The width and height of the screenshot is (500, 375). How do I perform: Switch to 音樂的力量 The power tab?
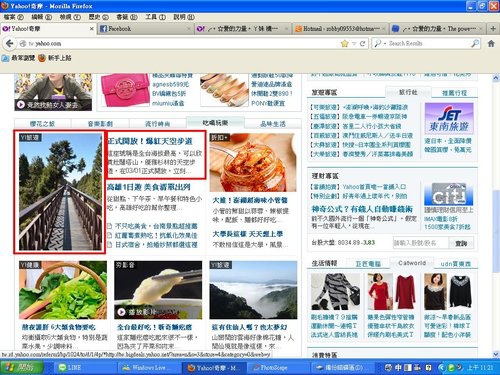(x=438, y=29)
